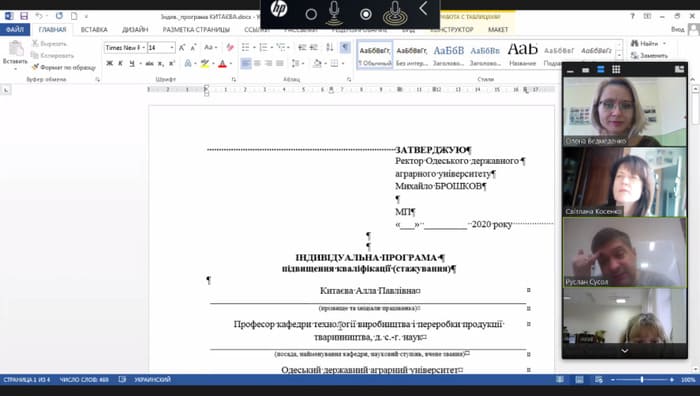Open the font size dropdown
Image resolution: width=700 pixels, height=396 pixels.
[161, 47]
